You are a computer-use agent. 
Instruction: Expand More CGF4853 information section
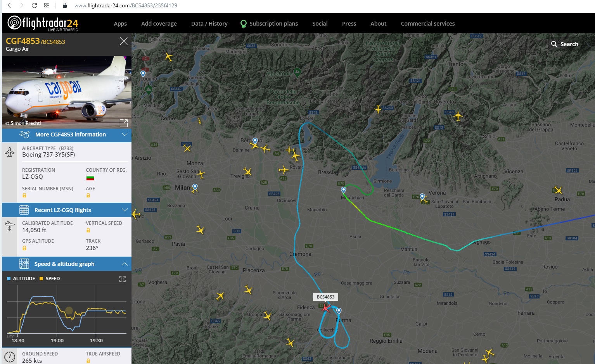coord(67,135)
